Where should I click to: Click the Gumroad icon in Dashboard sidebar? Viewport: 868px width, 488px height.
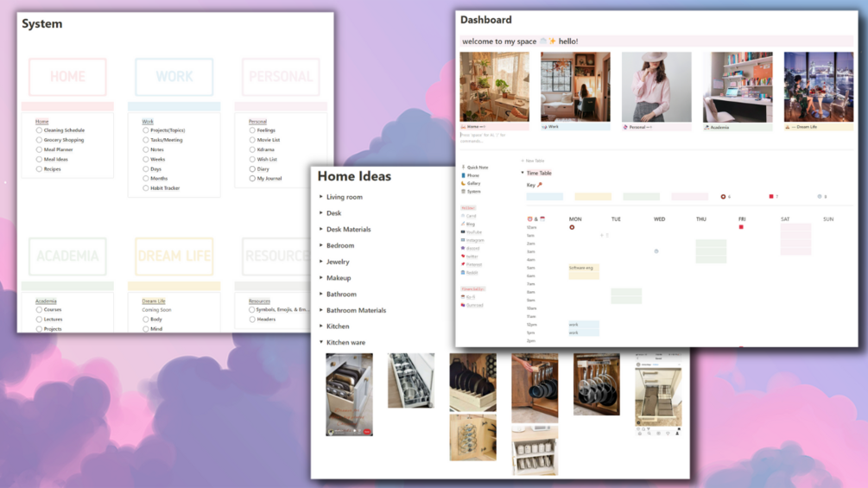(x=463, y=305)
